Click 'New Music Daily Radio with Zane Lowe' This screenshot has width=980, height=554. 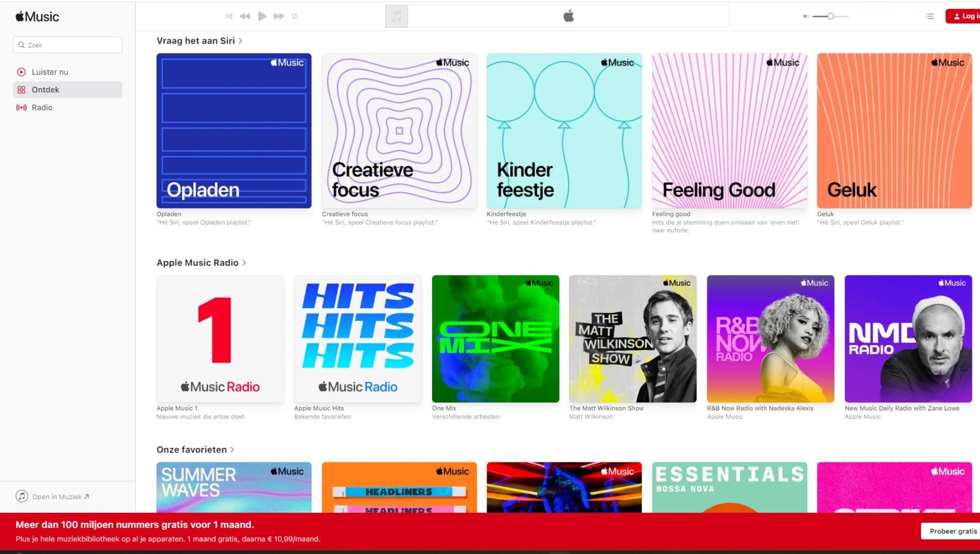coord(902,408)
